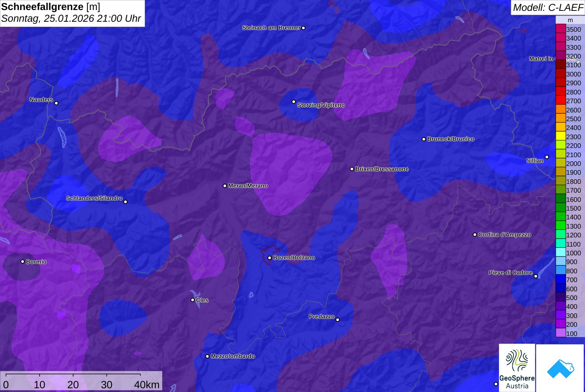Click the Cortina d'Ampezzo marker dot
This screenshot has width=585, height=392.
click(475, 234)
